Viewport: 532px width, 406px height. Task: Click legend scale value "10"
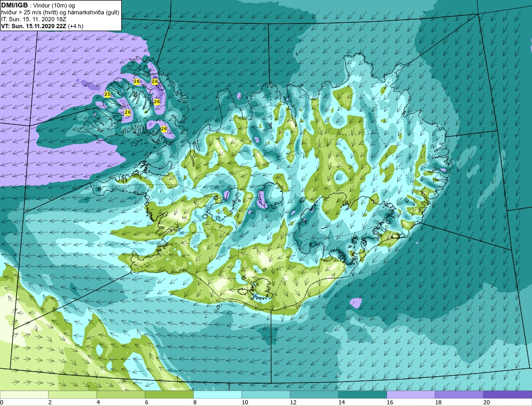coord(245,402)
